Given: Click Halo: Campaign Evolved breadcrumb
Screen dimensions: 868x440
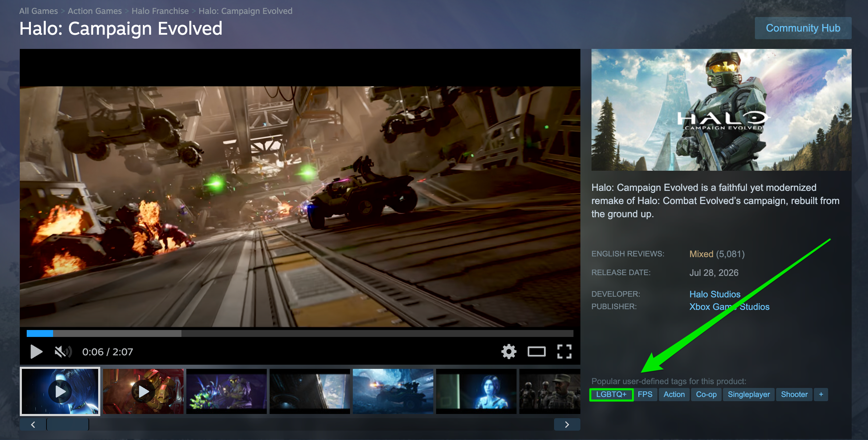Looking at the screenshot, I should (x=245, y=11).
